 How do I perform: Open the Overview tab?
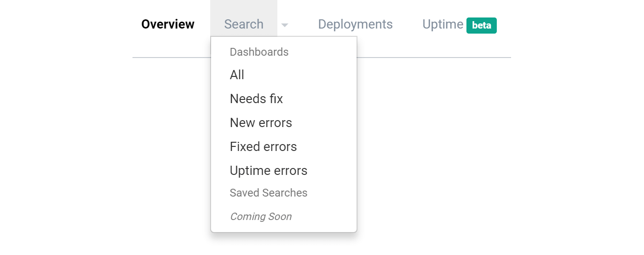click(168, 24)
